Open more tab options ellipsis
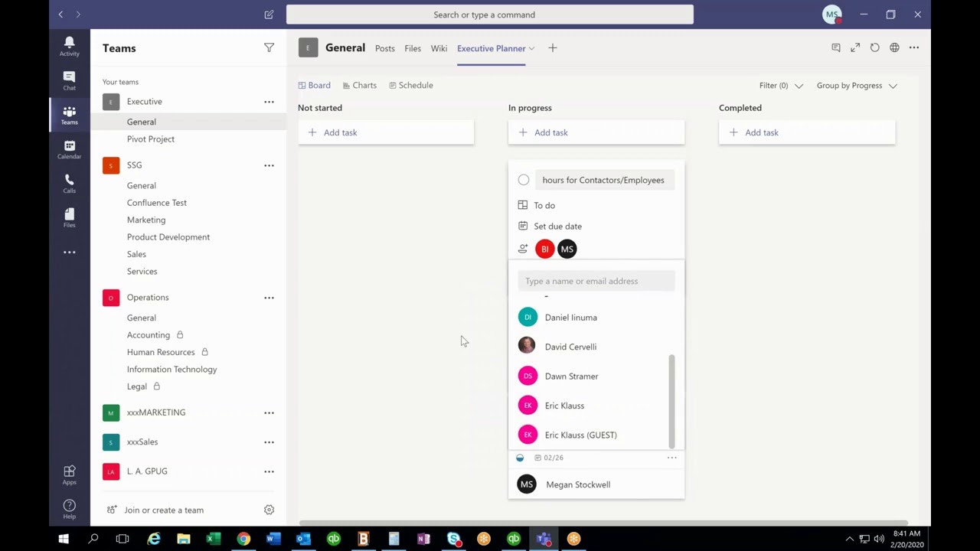This screenshot has width=980, height=551. coord(914,47)
